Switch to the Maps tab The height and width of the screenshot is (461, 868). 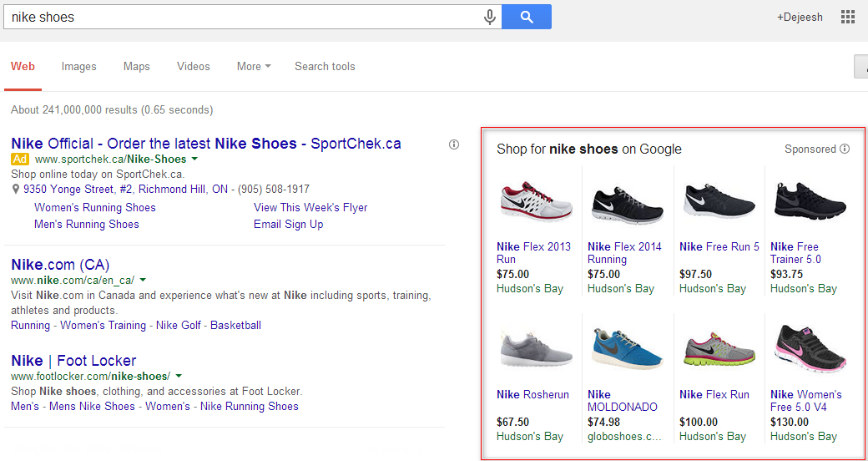click(137, 67)
